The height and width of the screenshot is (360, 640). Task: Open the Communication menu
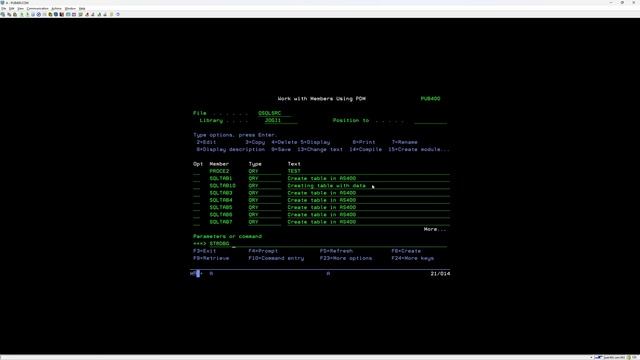coord(38,9)
